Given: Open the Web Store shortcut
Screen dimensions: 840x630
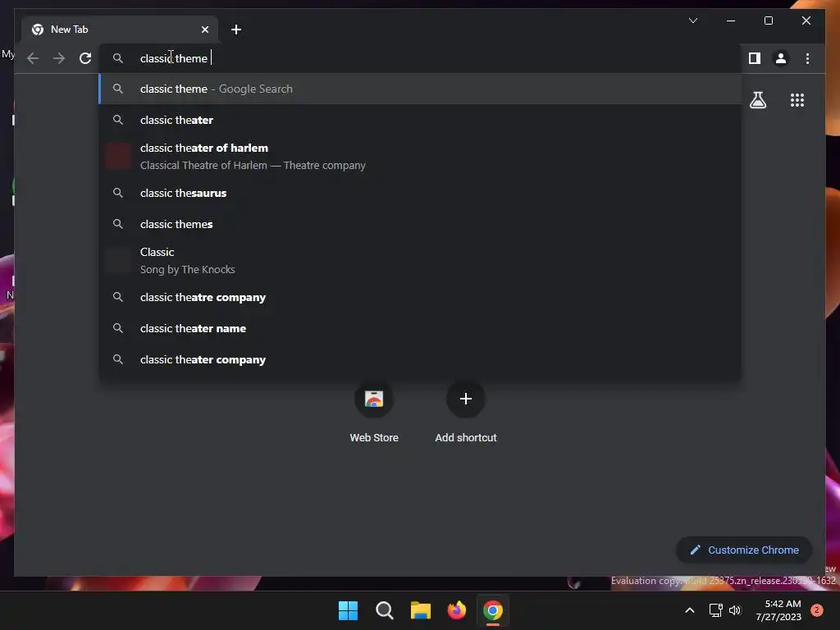Looking at the screenshot, I should coord(374,413).
